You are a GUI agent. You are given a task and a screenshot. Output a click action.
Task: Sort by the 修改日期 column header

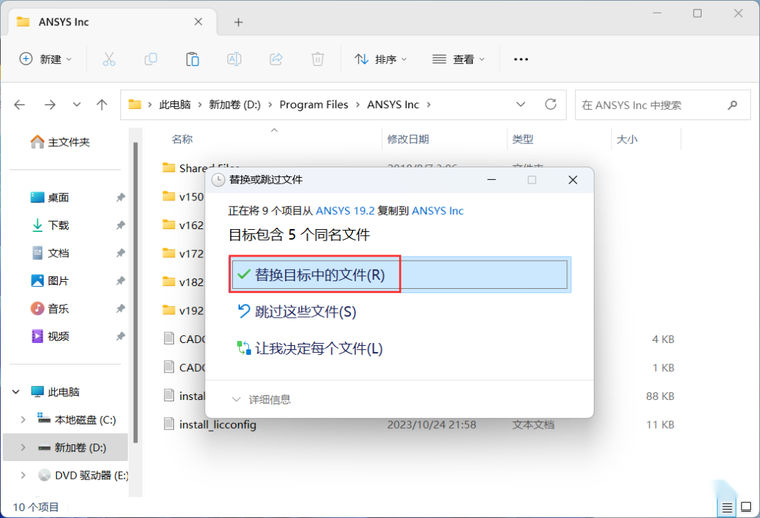click(x=408, y=140)
